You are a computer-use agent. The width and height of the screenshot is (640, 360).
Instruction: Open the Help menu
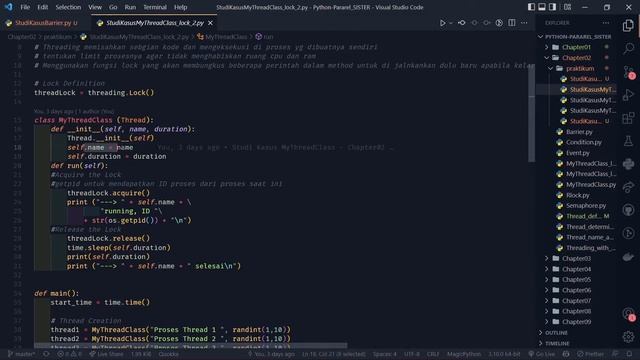pyautogui.click(x=180, y=7)
